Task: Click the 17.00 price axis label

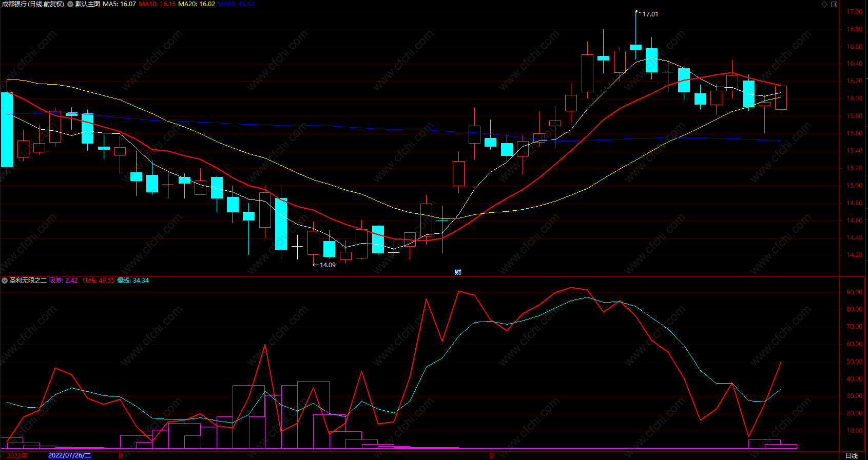Action: tap(855, 12)
